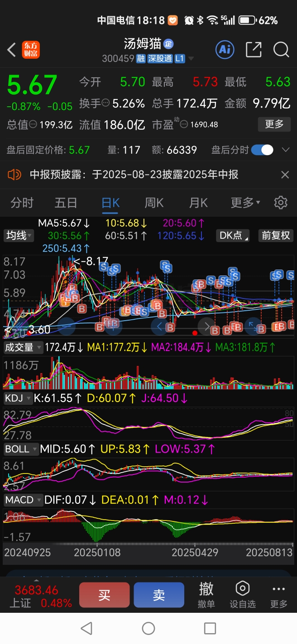297x644 pixels.
Task: Tap Android recent apps square button
Action: point(210,628)
